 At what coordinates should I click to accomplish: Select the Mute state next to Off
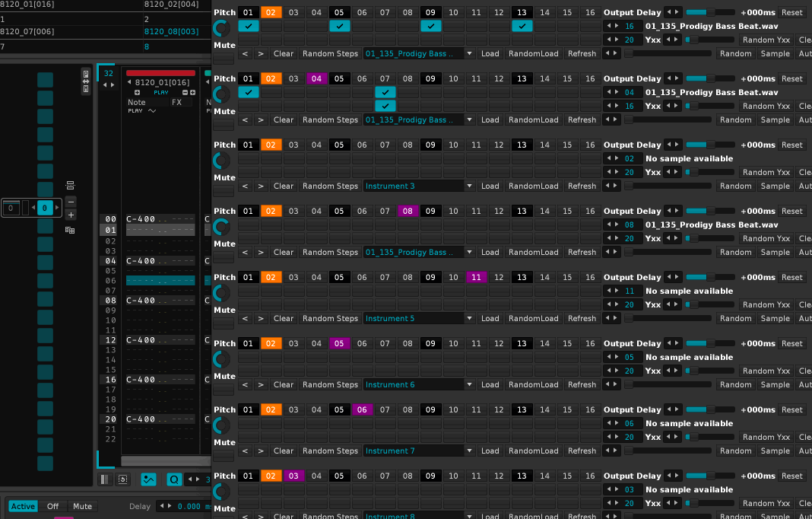pos(82,506)
